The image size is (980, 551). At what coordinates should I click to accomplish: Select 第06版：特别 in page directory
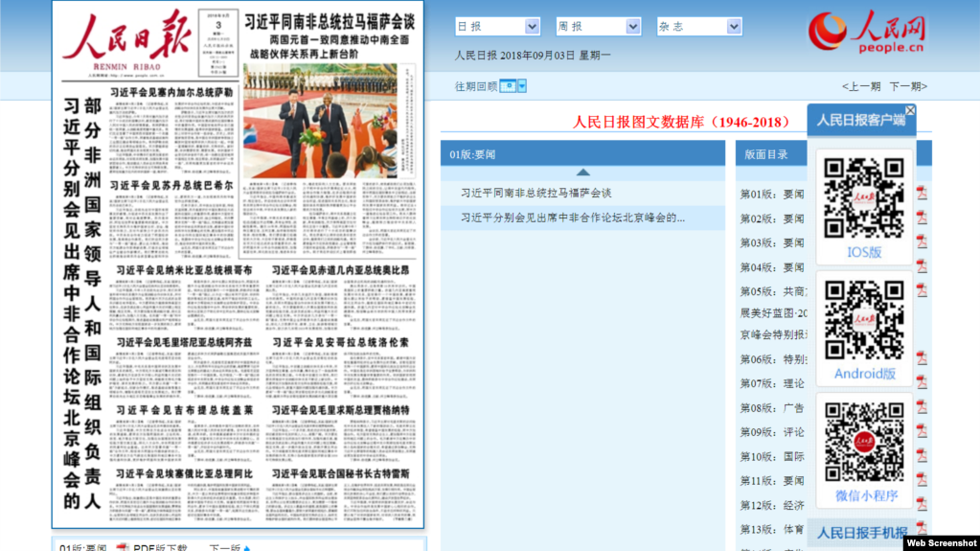pos(773,359)
